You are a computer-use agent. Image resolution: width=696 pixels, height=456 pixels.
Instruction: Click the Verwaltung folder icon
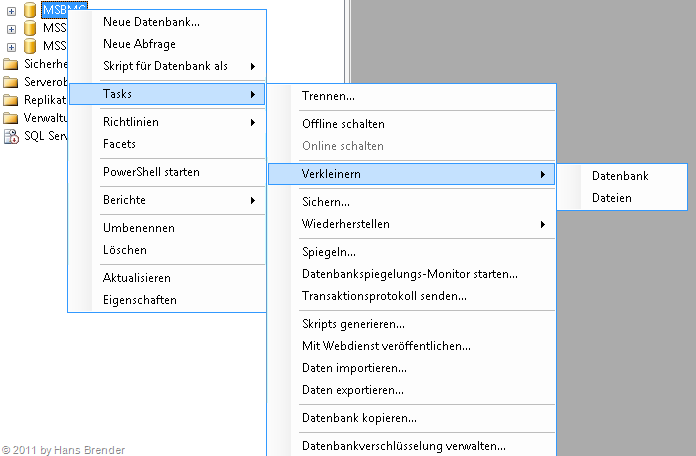11,118
